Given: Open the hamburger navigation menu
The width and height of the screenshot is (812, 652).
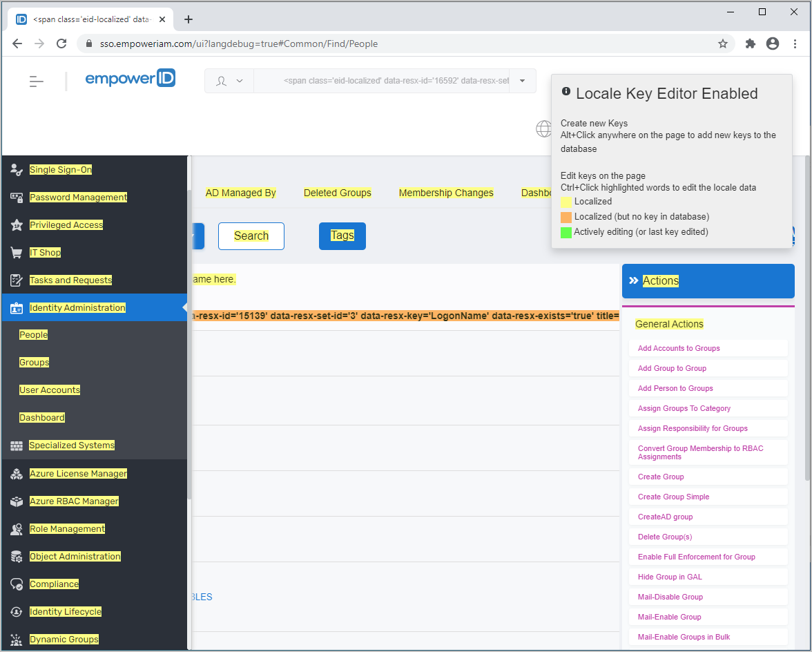Looking at the screenshot, I should tap(36, 81).
